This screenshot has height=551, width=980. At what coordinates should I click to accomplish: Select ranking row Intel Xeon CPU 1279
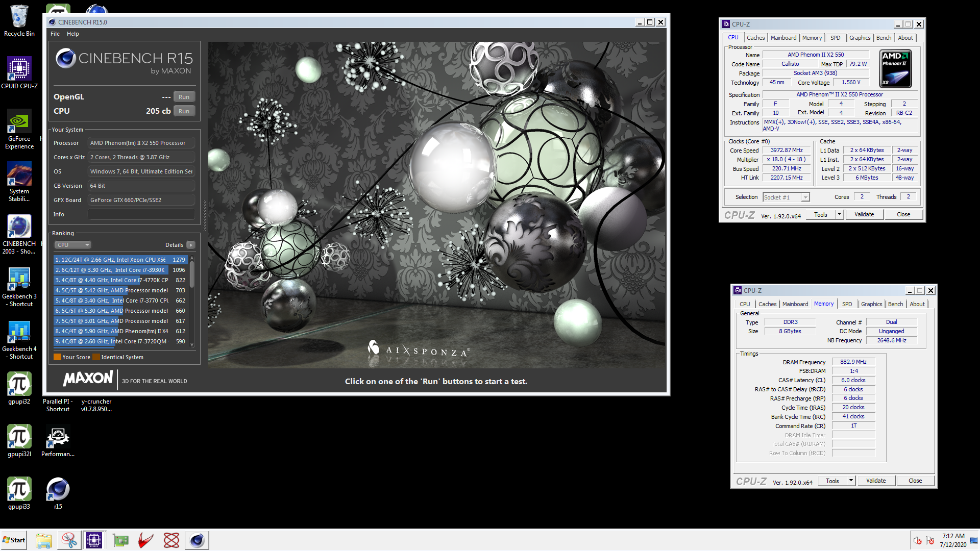click(x=121, y=260)
